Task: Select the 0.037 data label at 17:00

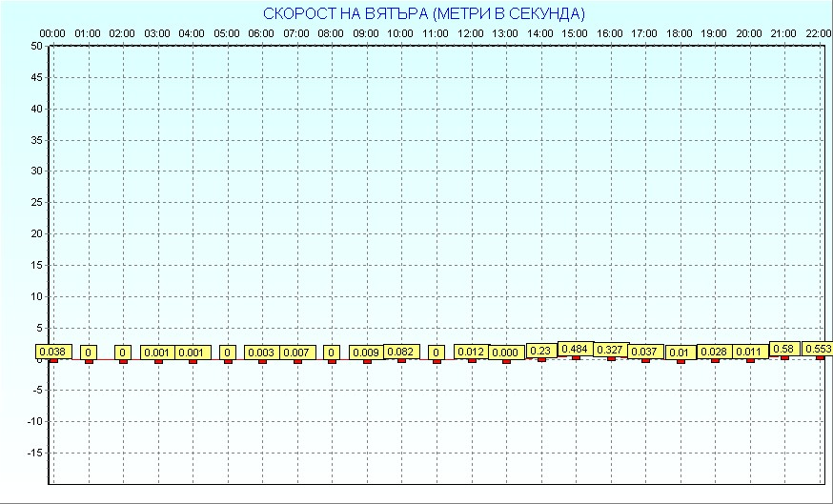Action: click(x=645, y=352)
